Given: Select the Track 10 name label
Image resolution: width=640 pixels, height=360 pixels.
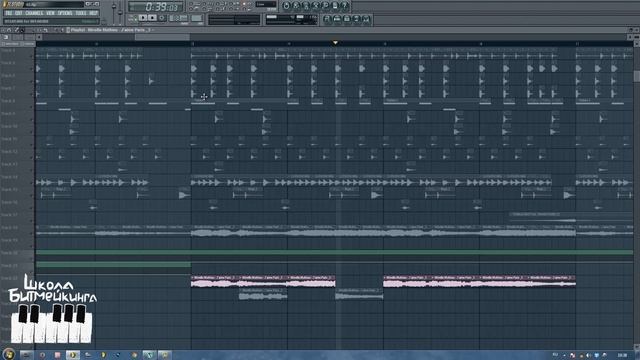Looking at the screenshot, I should click(9, 126).
